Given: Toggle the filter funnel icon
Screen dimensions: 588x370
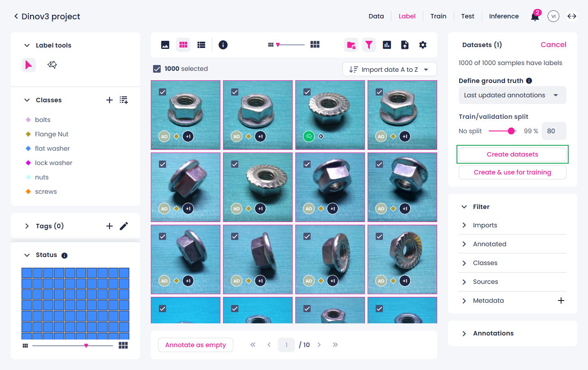Looking at the screenshot, I should pyautogui.click(x=369, y=45).
